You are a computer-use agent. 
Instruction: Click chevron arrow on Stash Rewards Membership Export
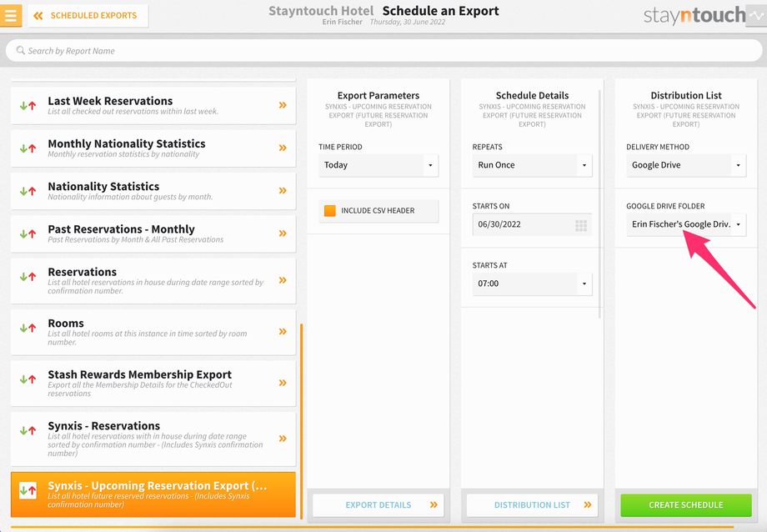(x=283, y=383)
